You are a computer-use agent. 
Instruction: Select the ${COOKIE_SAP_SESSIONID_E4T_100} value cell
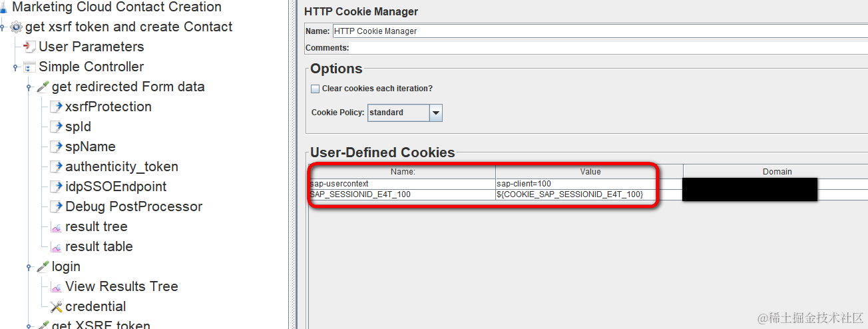pyautogui.click(x=589, y=194)
